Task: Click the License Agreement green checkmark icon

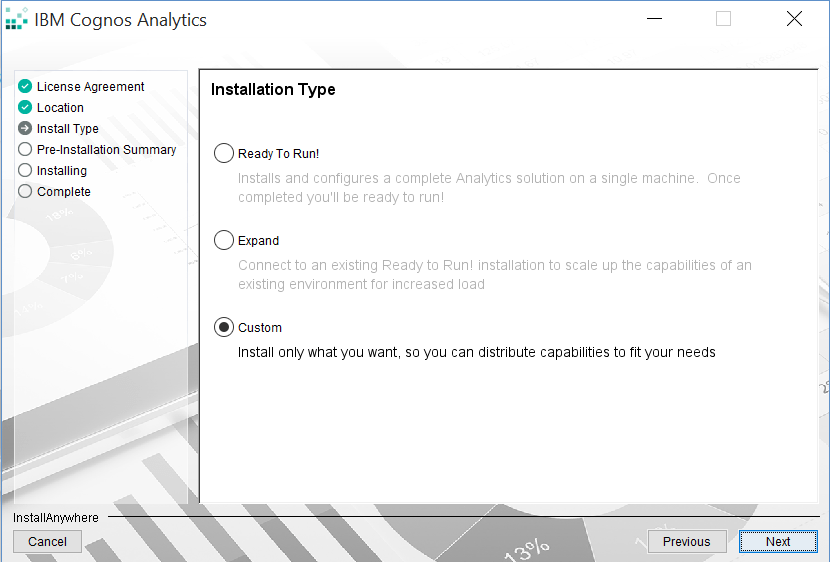Action: [x=25, y=86]
